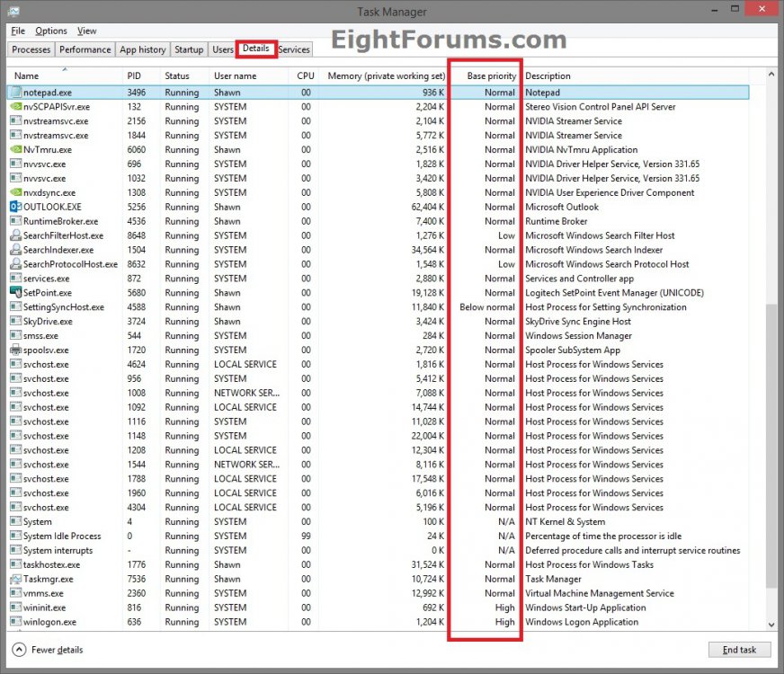784x674 pixels.
Task: Click the End task button
Action: tap(739, 650)
